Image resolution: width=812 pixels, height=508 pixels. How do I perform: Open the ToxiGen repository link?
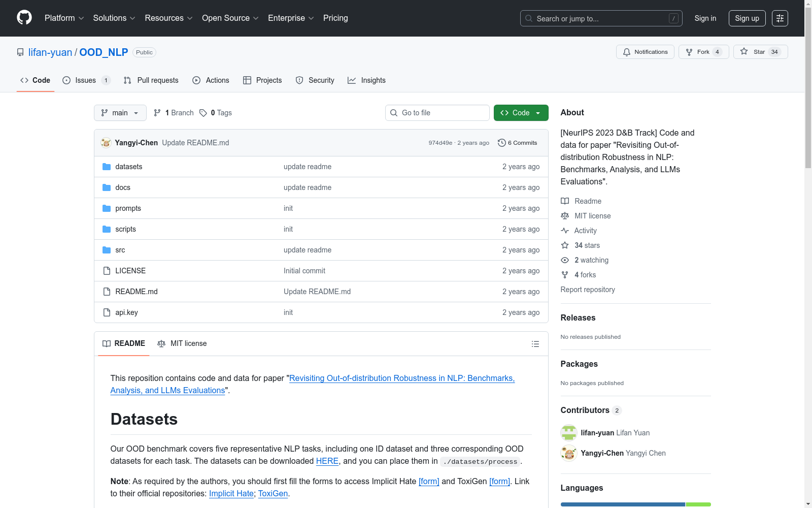click(273, 494)
